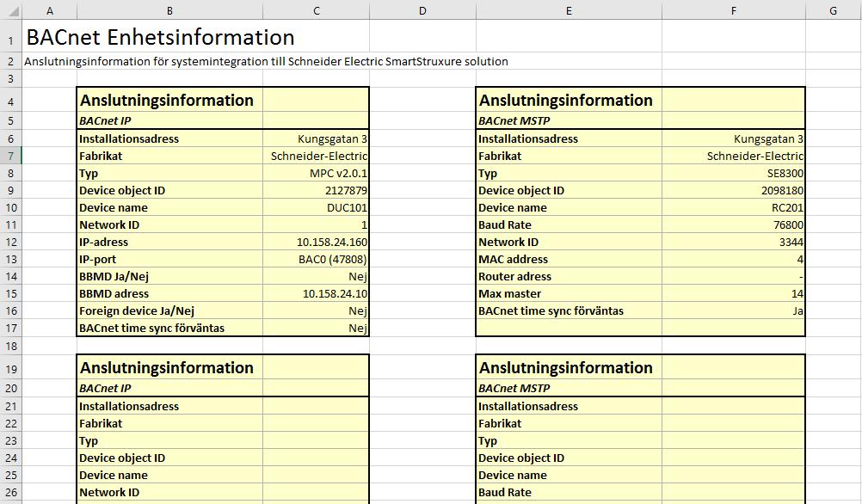Click empty Fabrikat value cell in row 22, column F
Screen dimensions: 862x504
click(734, 424)
